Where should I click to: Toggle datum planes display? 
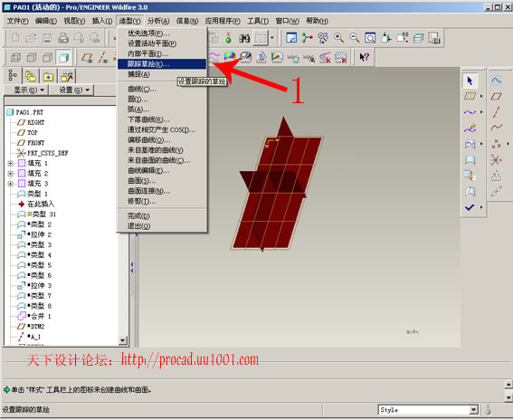[x=87, y=58]
